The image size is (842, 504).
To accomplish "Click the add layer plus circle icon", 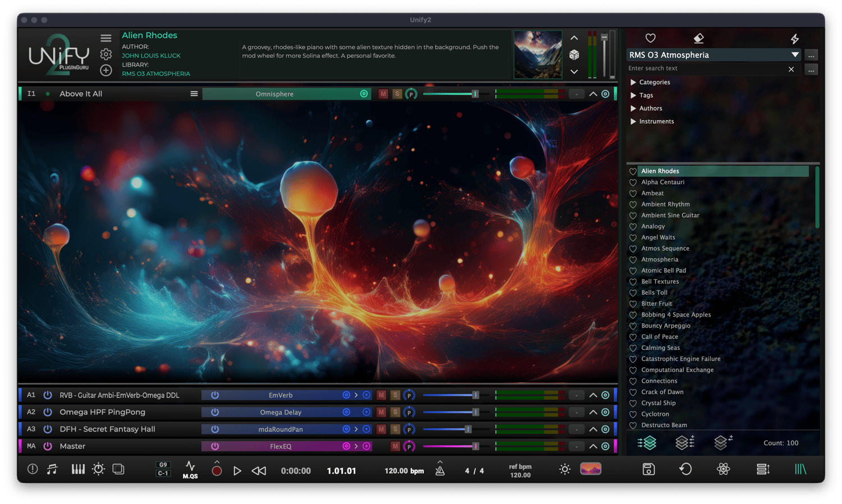I will pos(106,70).
